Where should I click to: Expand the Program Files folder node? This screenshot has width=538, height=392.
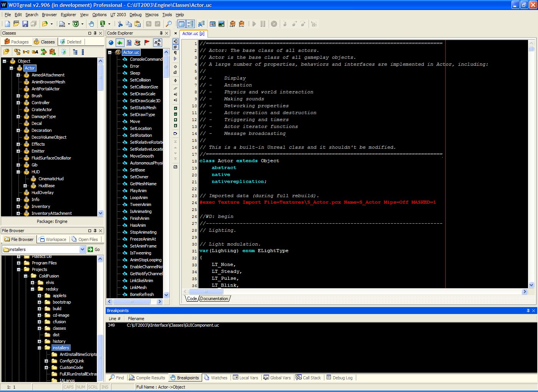pyautogui.click(x=18, y=263)
